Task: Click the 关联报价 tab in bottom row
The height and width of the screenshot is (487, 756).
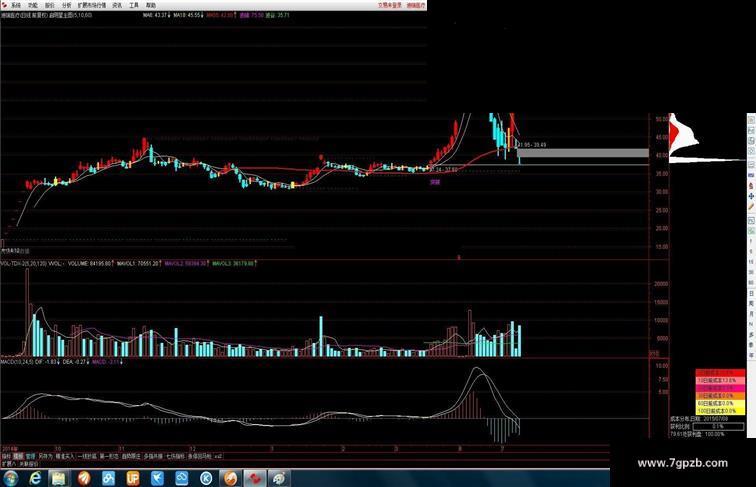Action: [x=28, y=463]
